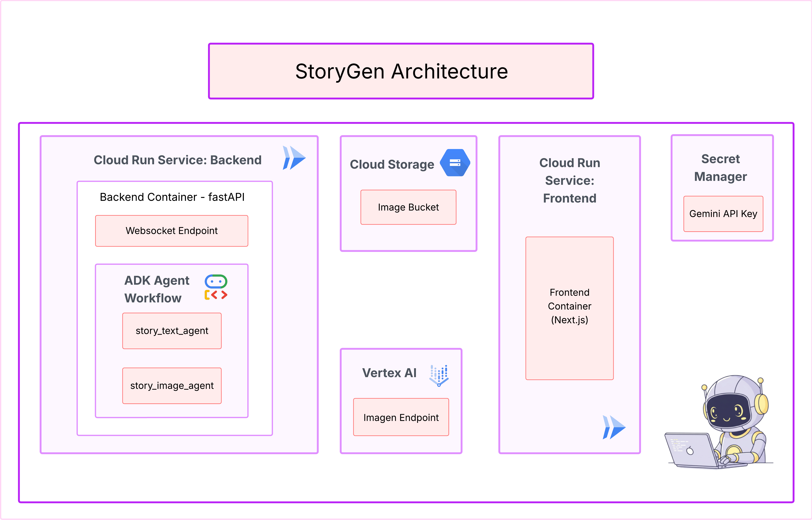Select the story_text_agent box
The height and width of the screenshot is (520, 812).
coord(172,331)
